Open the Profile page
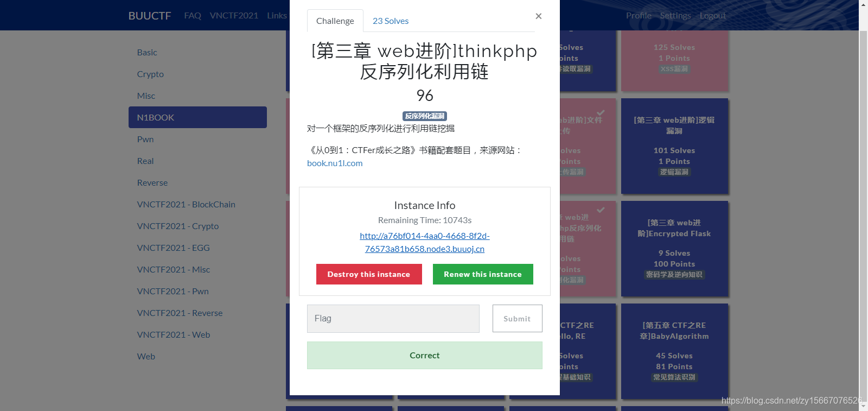 tap(639, 16)
